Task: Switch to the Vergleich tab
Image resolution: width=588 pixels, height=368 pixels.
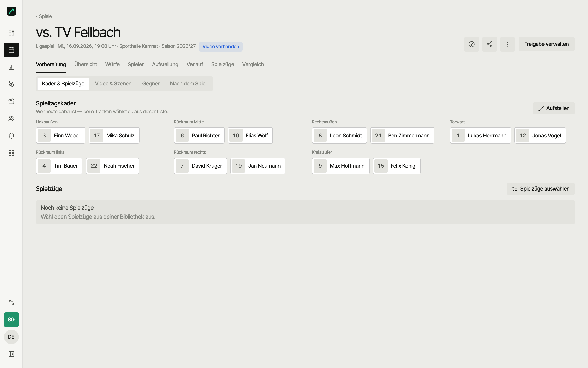Action: 253,64
